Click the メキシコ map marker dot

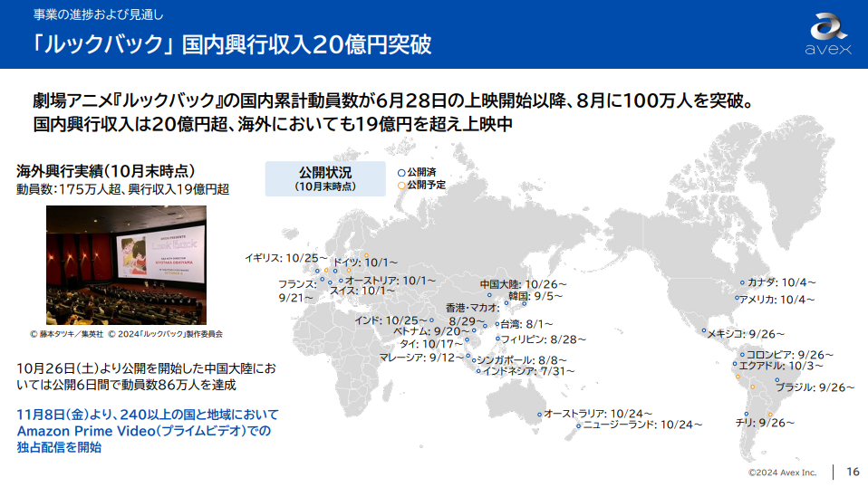[x=702, y=333]
